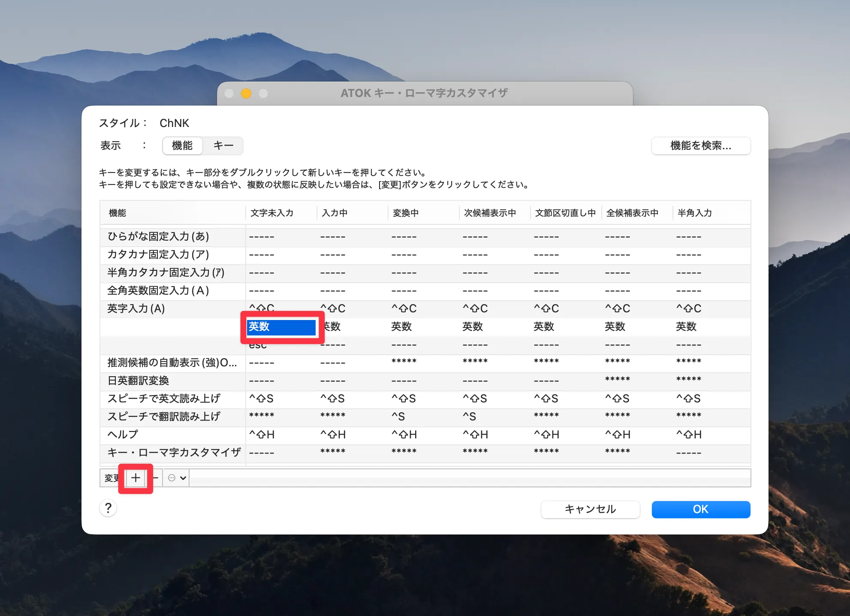Image resolution: width=850 pixels, height=616 pixels.
Task: Click the 文節区切直し中 column header
Action: point(565,213)
